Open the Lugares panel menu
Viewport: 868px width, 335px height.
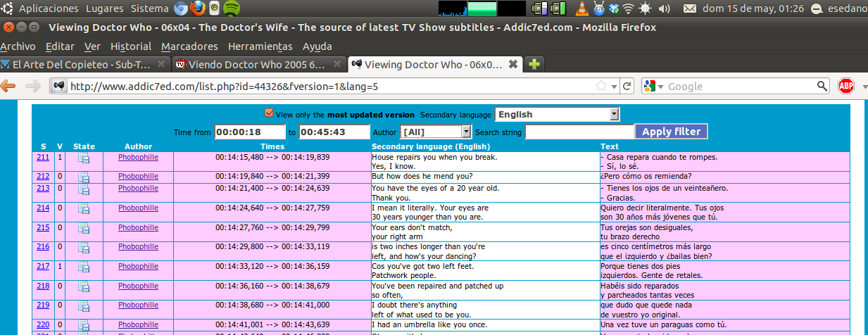tap(104, 8)
